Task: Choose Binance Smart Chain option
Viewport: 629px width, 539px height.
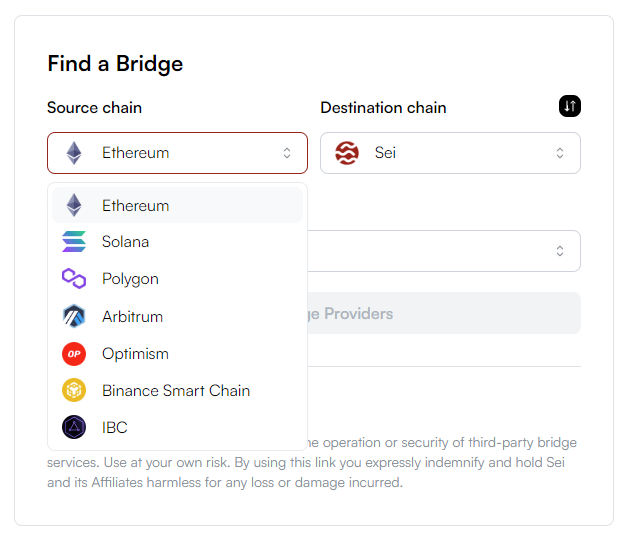Action: click(175, 390)
